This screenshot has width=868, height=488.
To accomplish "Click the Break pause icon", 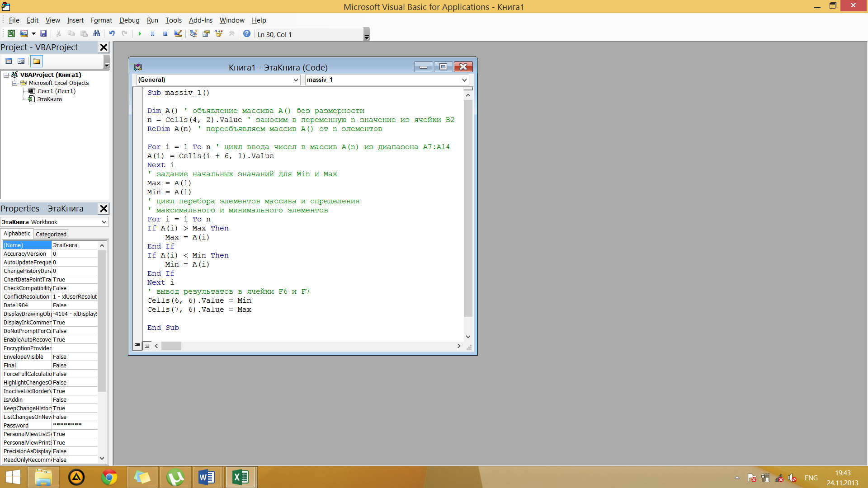I will pyautogui.click(x=152, y=33).
